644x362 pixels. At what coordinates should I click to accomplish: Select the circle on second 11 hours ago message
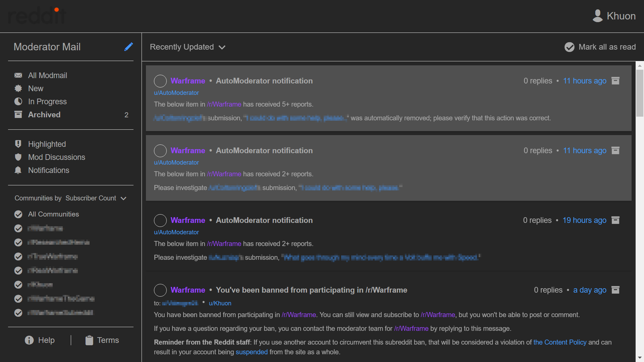160,151
